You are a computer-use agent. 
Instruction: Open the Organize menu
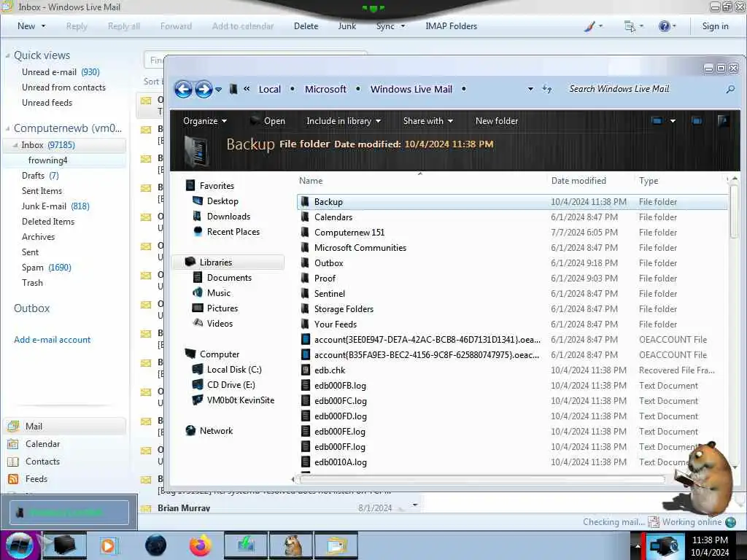tap(205, 121)
